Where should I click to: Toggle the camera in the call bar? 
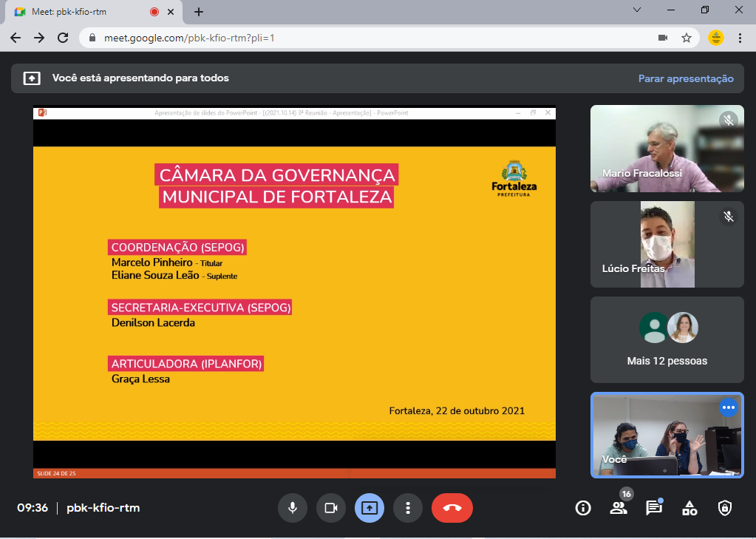click(331, 508)
